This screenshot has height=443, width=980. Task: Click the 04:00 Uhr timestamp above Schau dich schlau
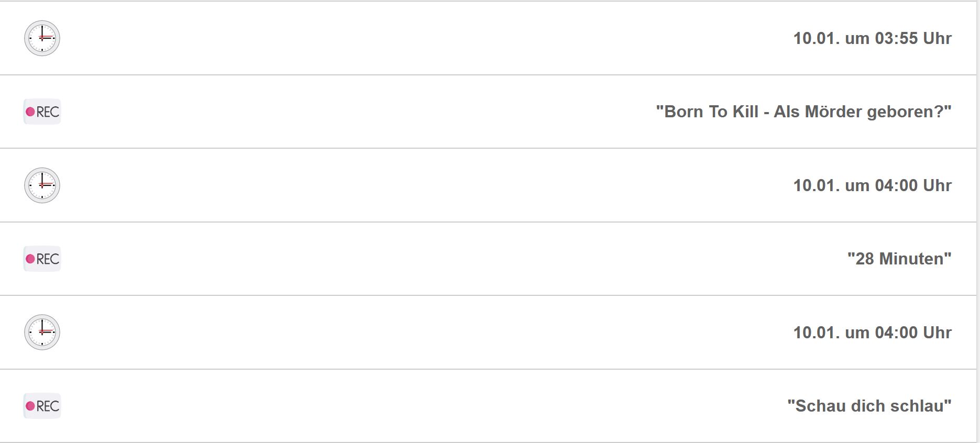click(x=872, y=333)
